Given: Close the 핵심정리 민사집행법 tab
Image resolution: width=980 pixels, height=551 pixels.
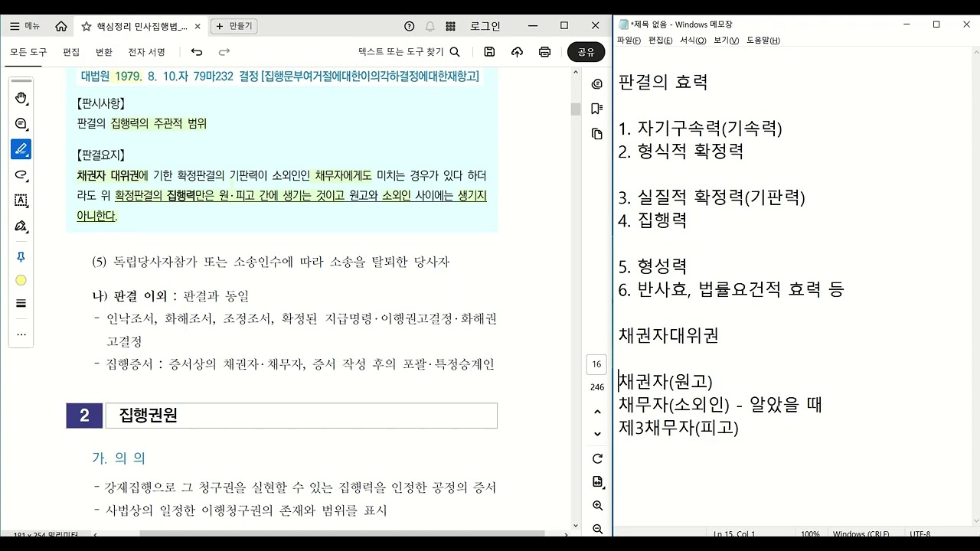Looking at the screenshot, I should click(x=198, y=26).
